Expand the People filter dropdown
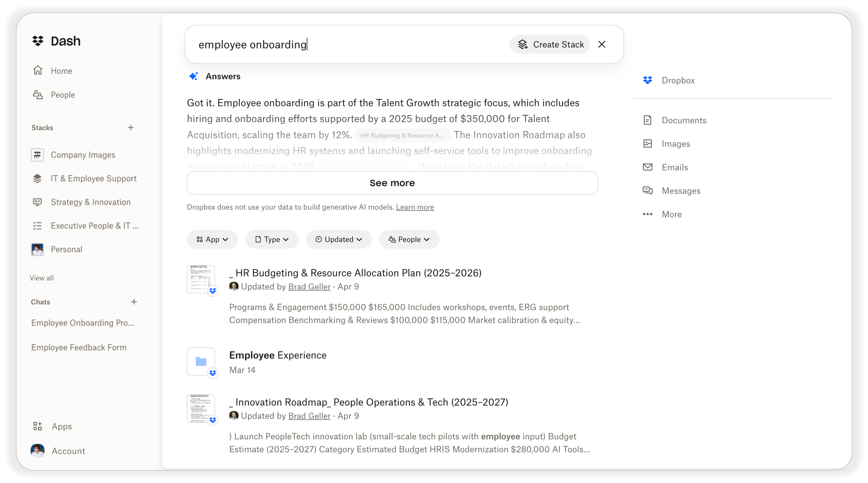The image size is (868, 483). coord(409,239)
